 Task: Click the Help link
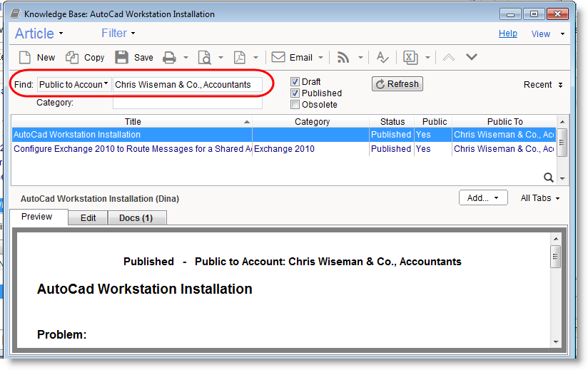point(507,34)
